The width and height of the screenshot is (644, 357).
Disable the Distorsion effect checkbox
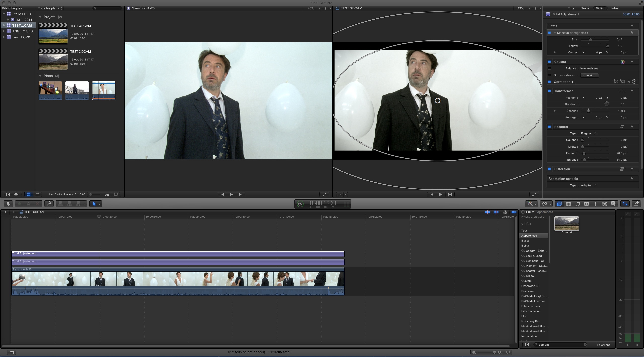click(549, 169)
